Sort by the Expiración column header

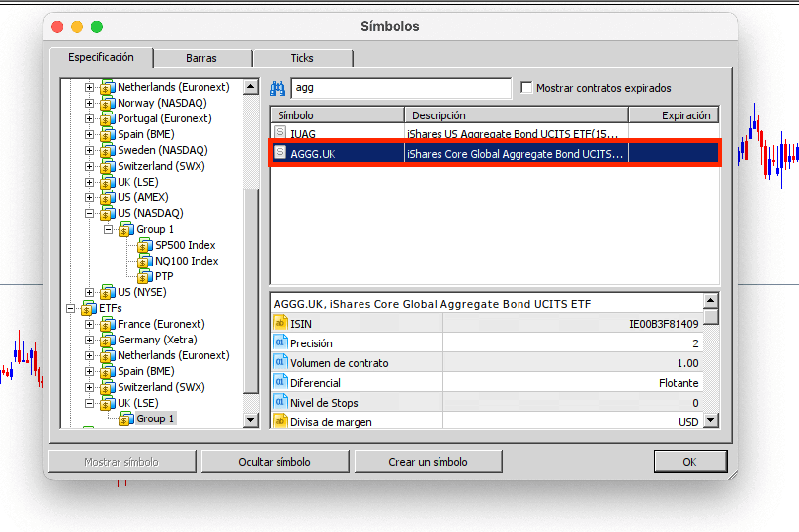coord(674,115)
